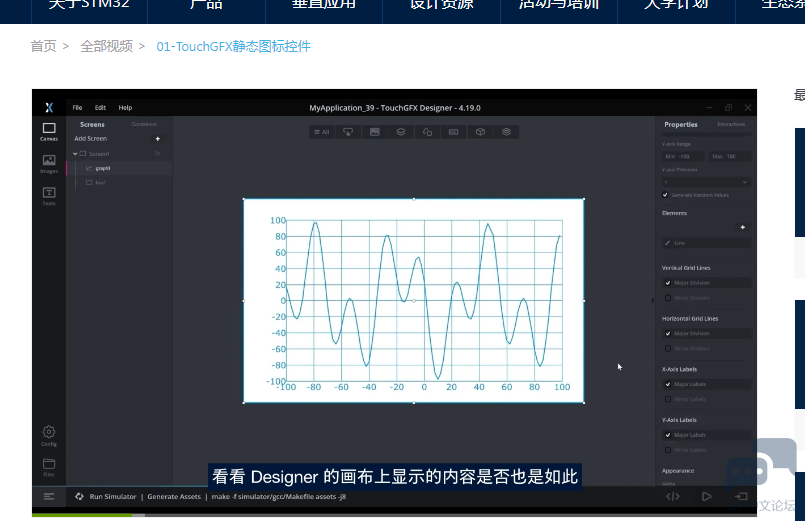
Task: Switch to the Screens tab
Action: click(92, 124)
